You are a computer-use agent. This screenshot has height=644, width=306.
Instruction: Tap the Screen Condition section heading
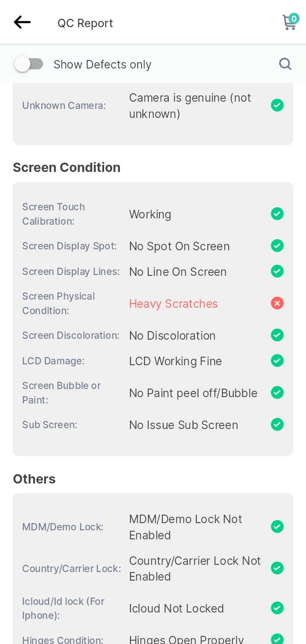pyautogui.click(x=67, y=167)
